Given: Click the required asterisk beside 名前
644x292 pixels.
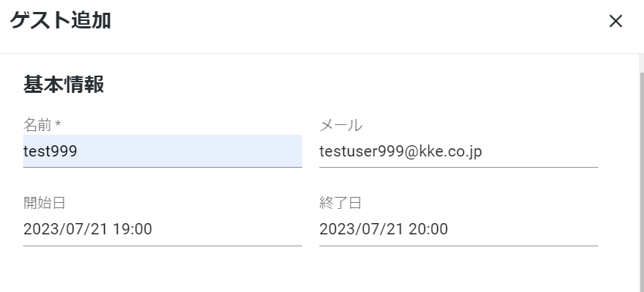Looking at the screenshot, I should (x=58, y=124).
